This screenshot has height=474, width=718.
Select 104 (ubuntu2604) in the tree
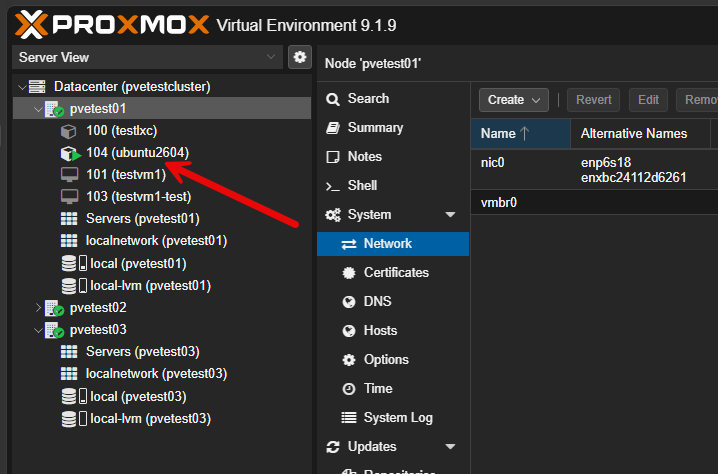(x=137, y=153)
